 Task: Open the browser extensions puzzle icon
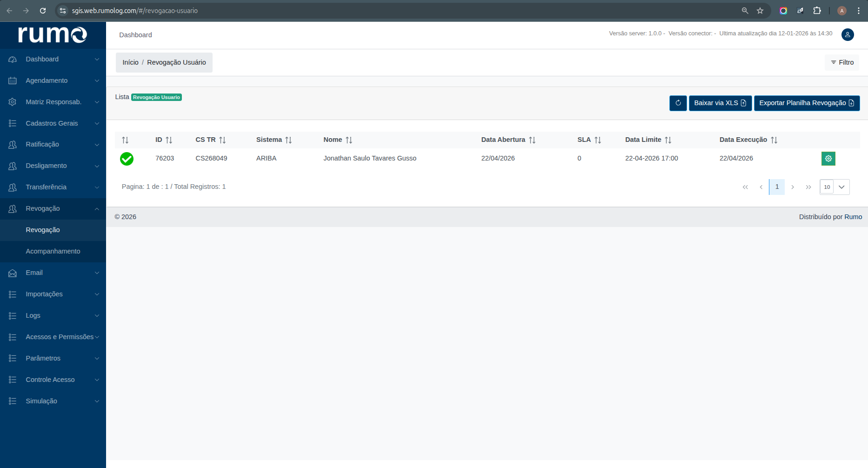pos(817,11)
